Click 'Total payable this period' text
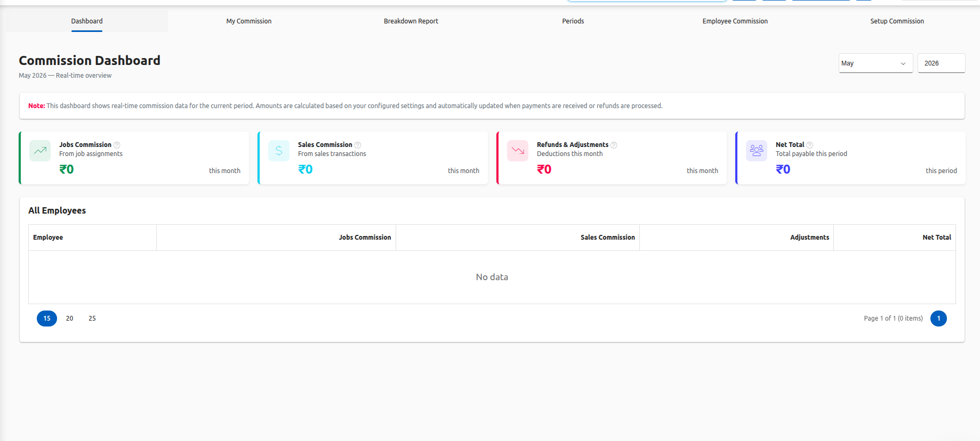Viewport: 980px width, 441px height. (812, 154)
